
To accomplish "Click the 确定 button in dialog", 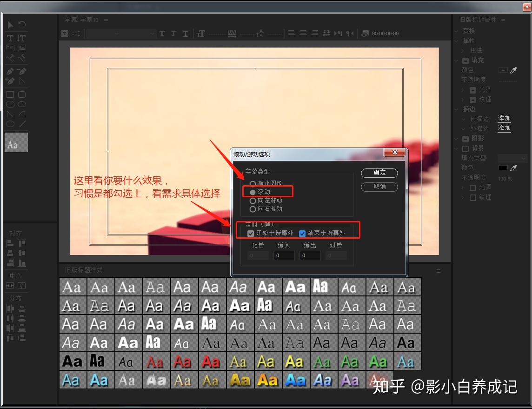I will point(379,173).
